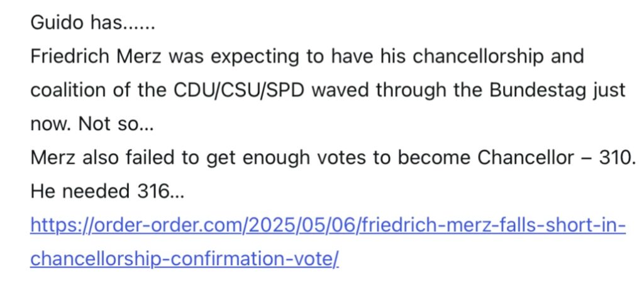This screenshot has width=644, height=284.
Task: Open the order-order.com article link
Action: tap(328, 242)
